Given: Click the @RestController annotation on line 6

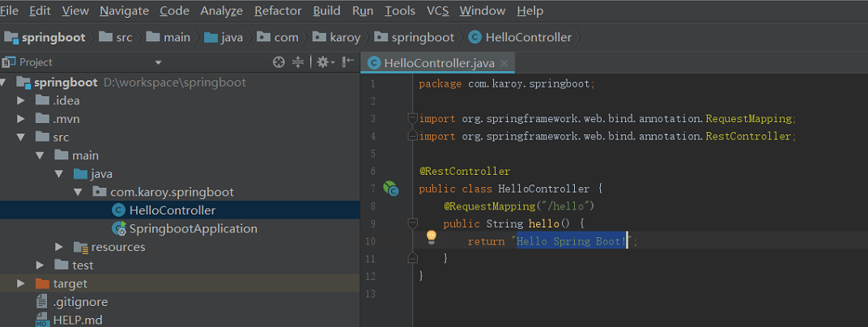Looking at the screenshot, I should 465,172.
